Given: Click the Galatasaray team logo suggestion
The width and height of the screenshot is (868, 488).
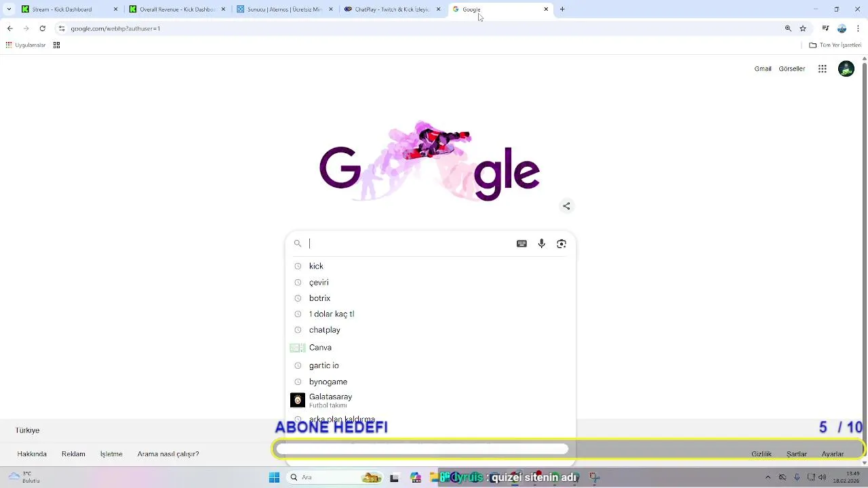Looking at the screenshot, I should 298,401.
